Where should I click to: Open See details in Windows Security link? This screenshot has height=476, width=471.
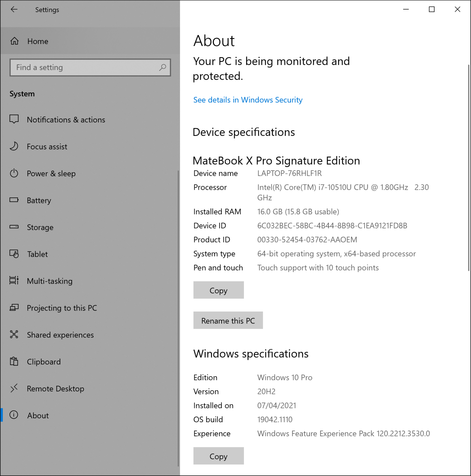248,100
